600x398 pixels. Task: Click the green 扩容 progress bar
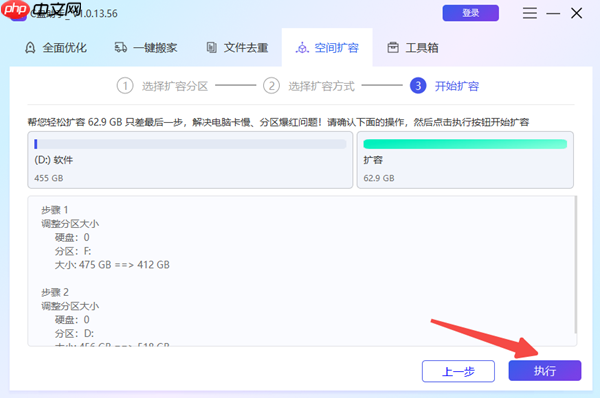[x=465, y=144]
